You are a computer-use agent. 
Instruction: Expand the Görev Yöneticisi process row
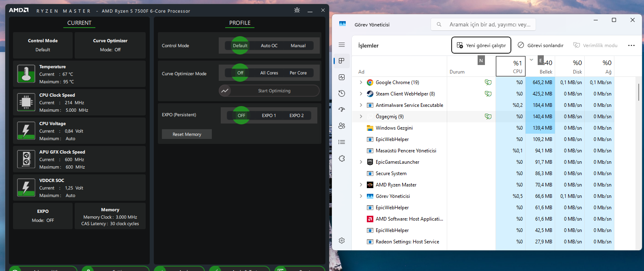[x=361, y=196]
